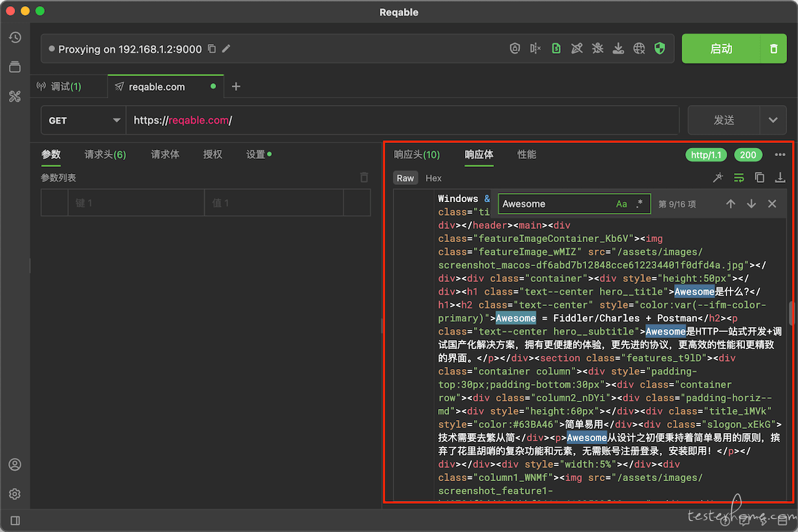This screenshot has width=798, height=532.
Task: Open the toolbox icon in left sidebar
Action: tap(14, 96)
